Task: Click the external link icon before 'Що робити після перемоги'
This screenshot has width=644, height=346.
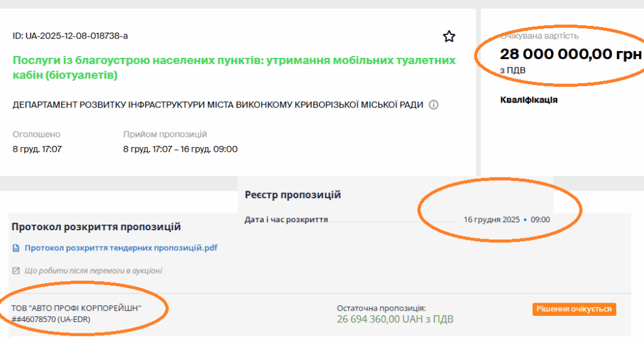Action: [x=16, y=271]
